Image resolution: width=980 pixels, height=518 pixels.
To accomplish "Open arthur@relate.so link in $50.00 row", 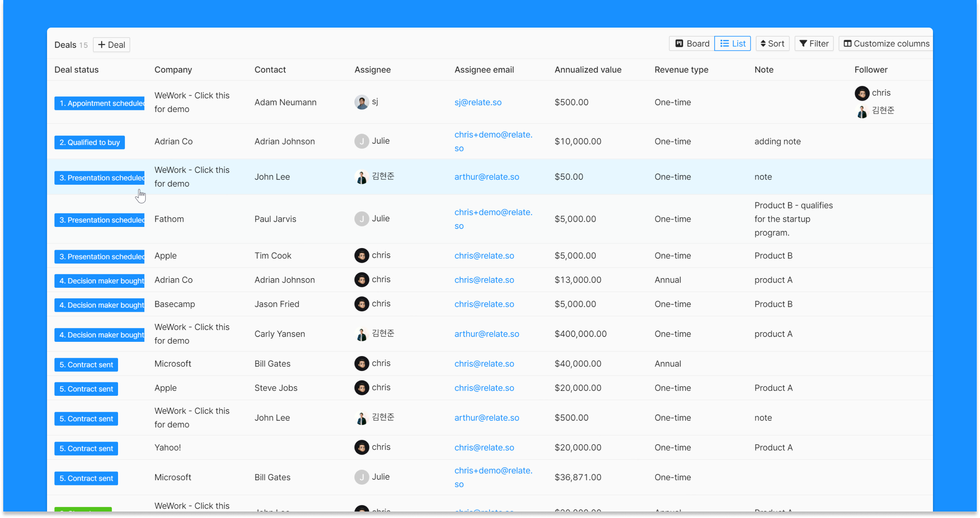I will pos(487,177).
